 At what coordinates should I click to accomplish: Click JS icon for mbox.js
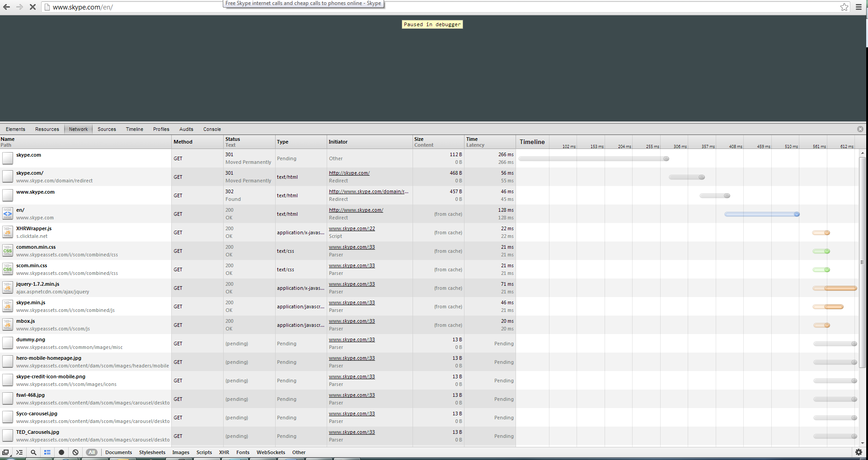pos(8,325)
